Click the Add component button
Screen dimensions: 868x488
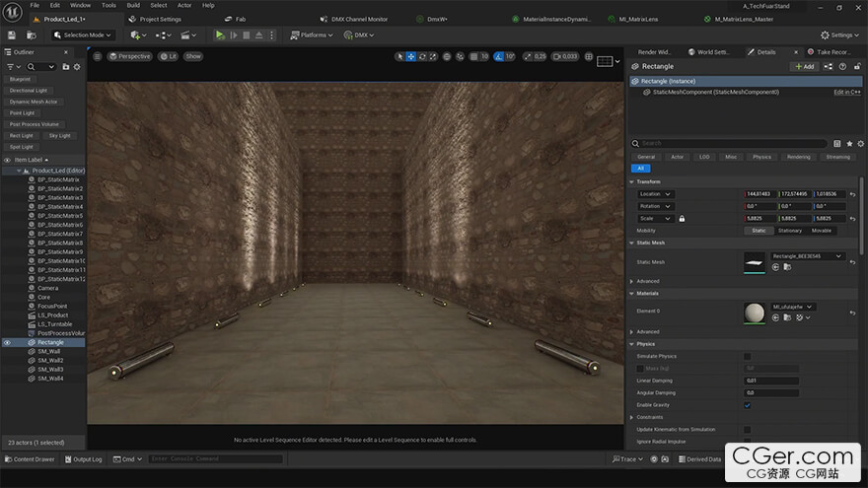pos(804,66)
